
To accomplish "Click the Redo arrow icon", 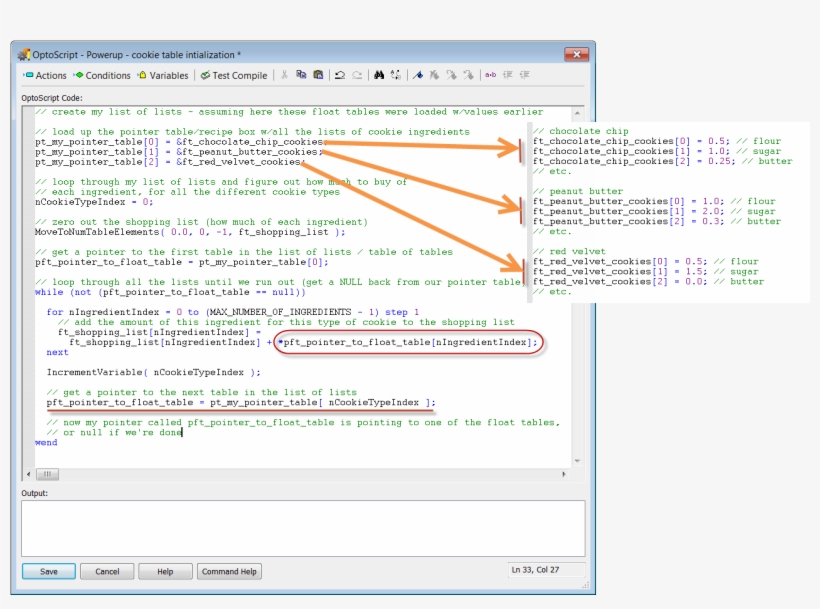I will tap(356, 75).
